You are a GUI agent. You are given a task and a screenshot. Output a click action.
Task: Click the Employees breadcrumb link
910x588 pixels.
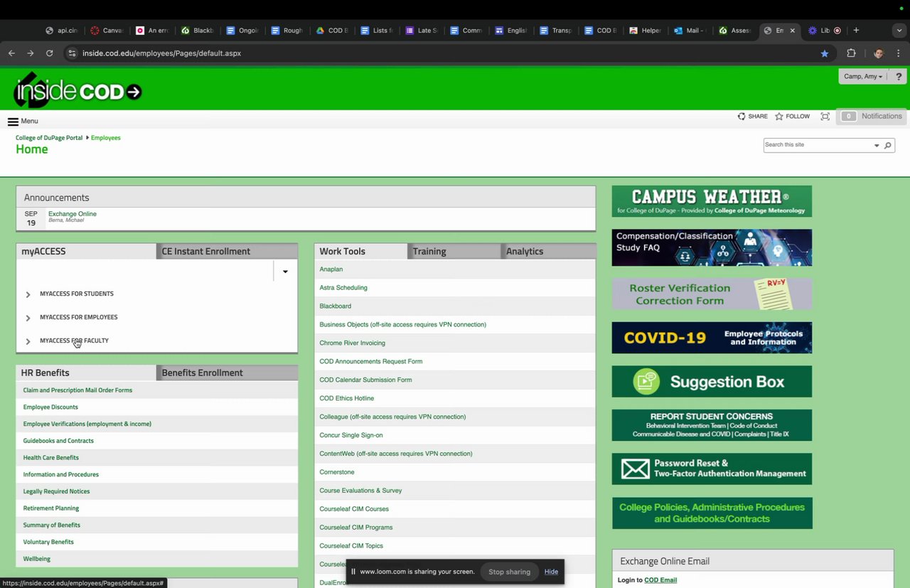tap(106, 138)
